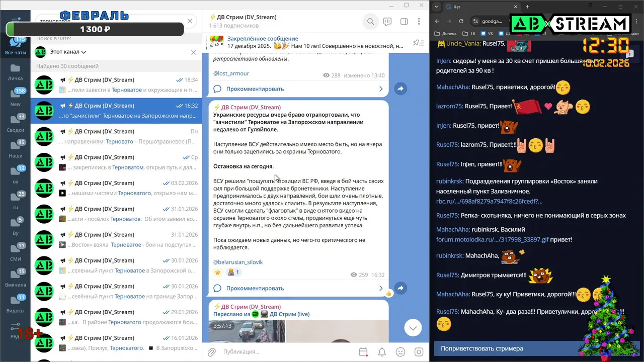Click the site info icon beside goodgame URL
Image resolution: width=644 pixels, height=362 pixels.
pos(476,21)
